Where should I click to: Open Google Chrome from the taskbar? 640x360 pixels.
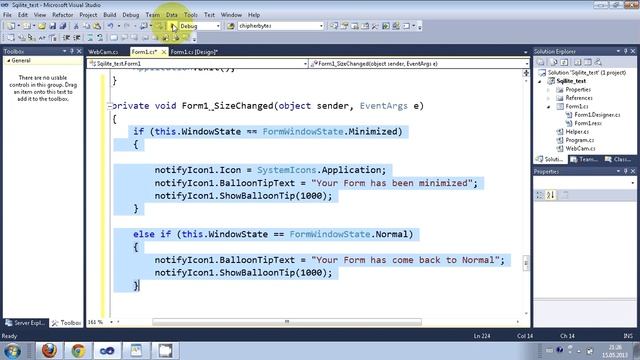point(78,351)
